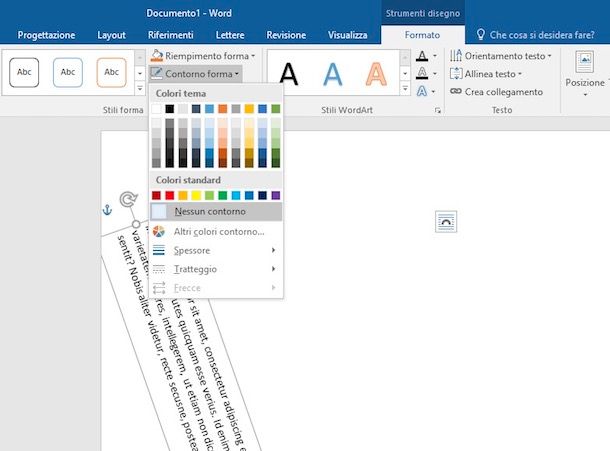Open Altri colori contorno dialog
Viewport: 610px width, 451px height.
(x=216, y=232)
